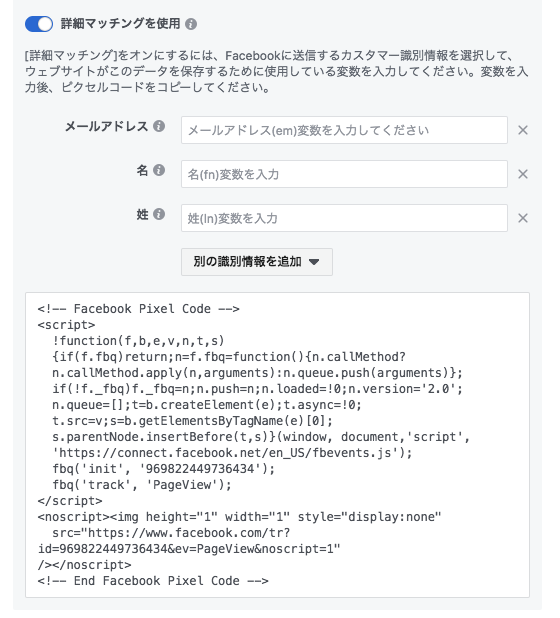Viewport: 560px width, 618px height.
Task: Click the 詳細マッチングを使用 label text
Action: point(120,24)
